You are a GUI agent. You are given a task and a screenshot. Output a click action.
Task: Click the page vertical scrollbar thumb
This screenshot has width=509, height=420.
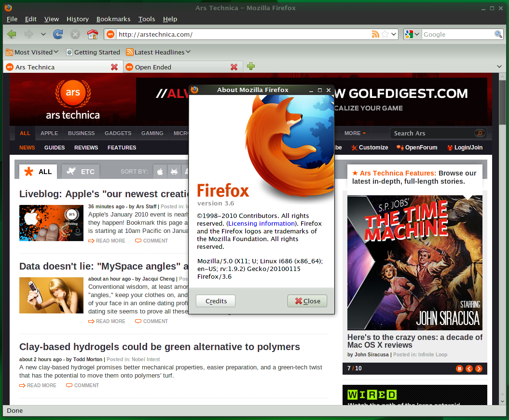pos(502,103)
